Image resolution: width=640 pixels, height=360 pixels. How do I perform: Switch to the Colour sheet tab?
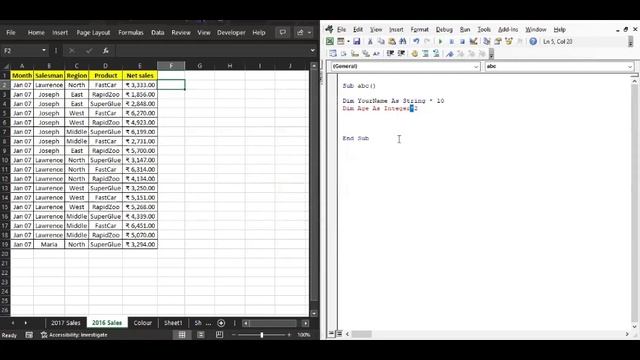(x=142, y=323)
